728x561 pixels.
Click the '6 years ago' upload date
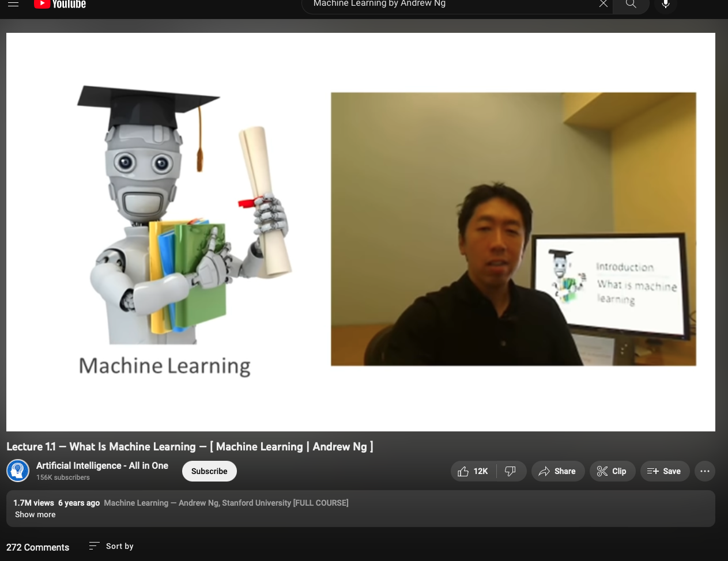click(x=79, y=503)
